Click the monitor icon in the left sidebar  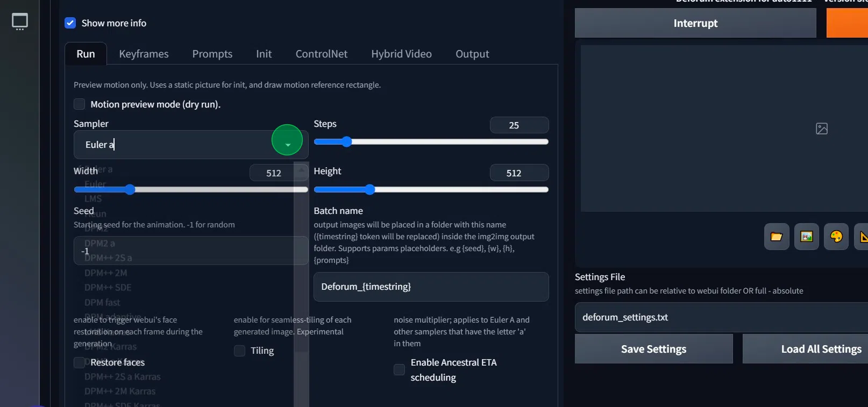[x=20, y=22]
